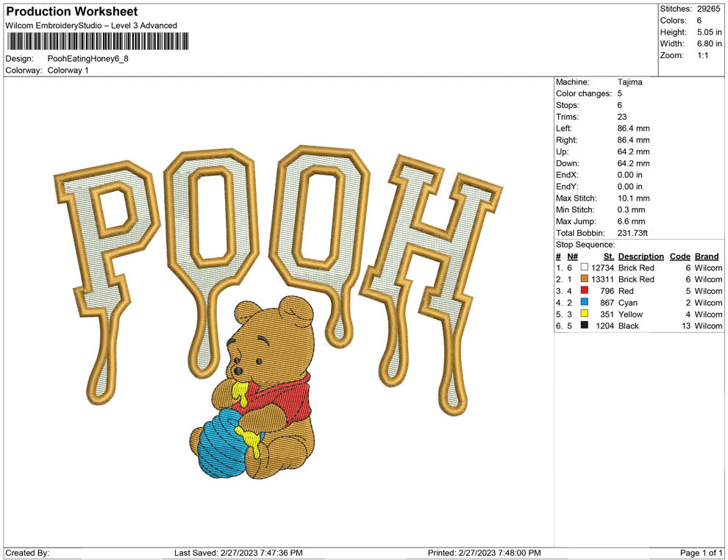Sort by the St. column header
728x560 pixels.
click(x=607, y=256)
